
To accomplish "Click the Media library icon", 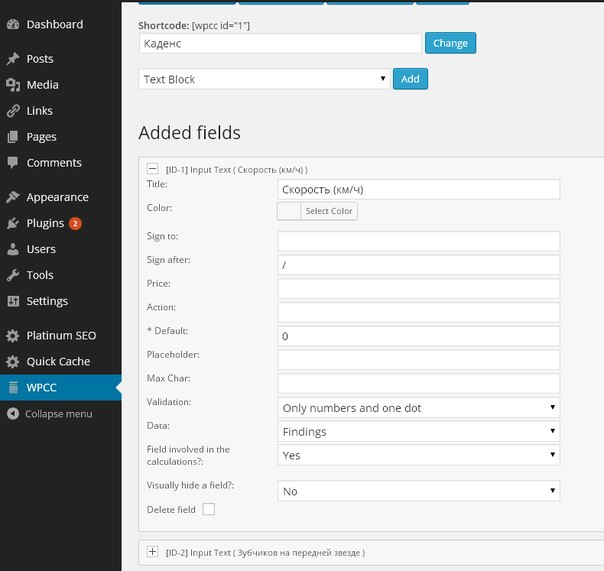I will pos(13,85).
